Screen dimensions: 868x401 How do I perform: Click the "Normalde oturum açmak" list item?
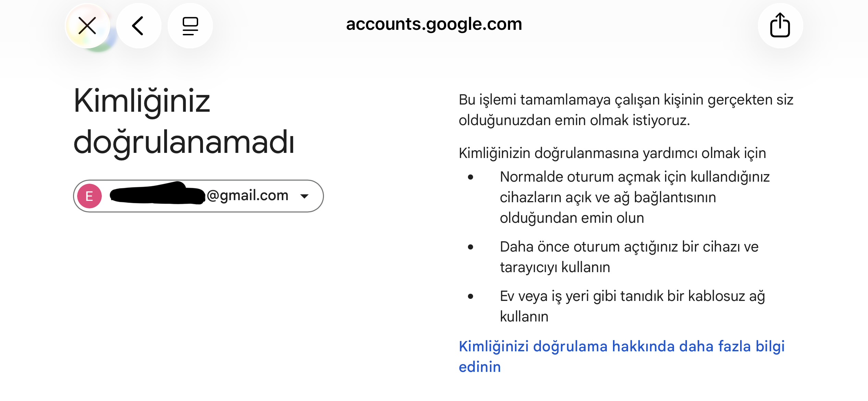(634, 197)
